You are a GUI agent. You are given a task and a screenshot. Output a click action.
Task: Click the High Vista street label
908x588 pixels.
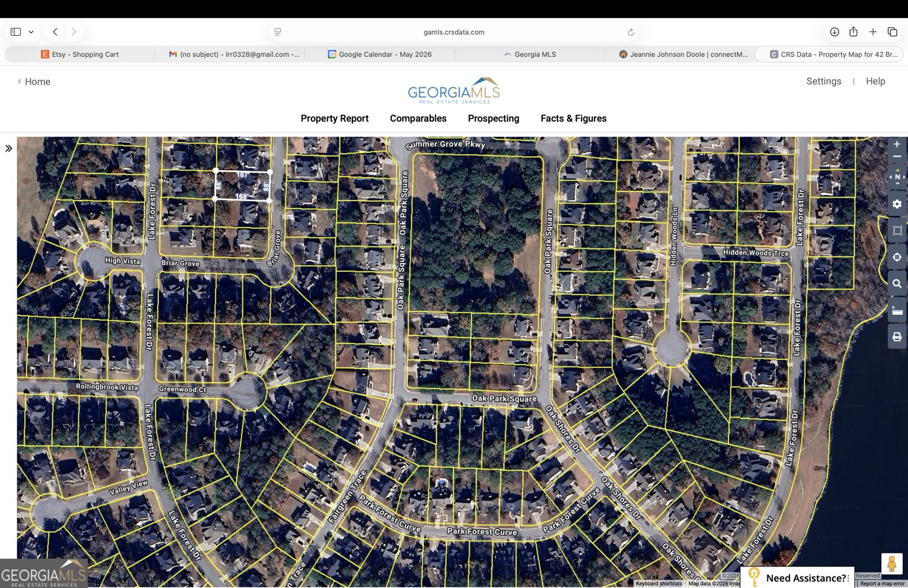(122, 261)
